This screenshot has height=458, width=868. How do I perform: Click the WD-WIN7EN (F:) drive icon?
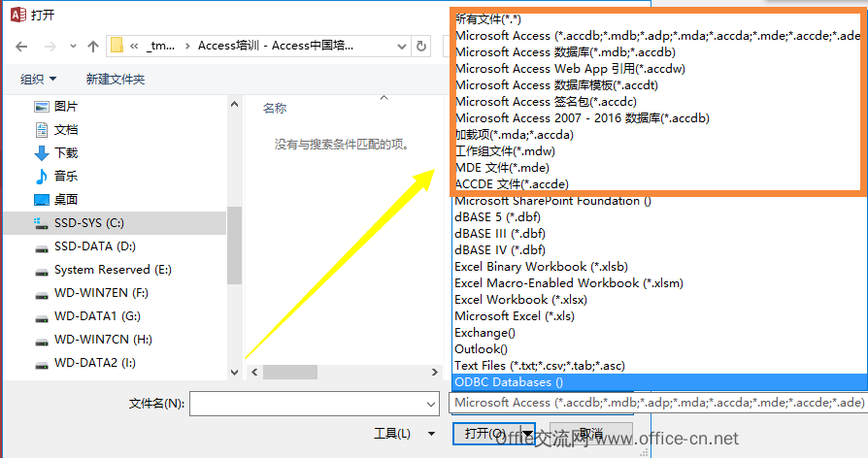tap(41, 293)
